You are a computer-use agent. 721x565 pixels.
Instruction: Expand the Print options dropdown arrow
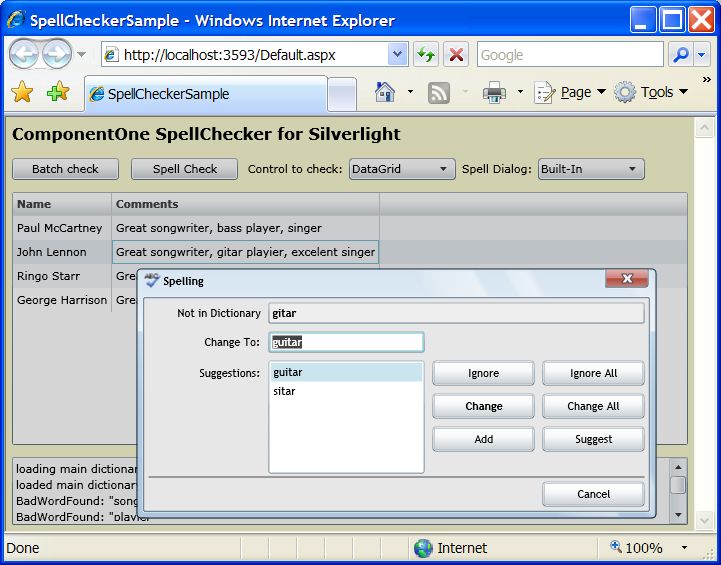pos(520,92)
